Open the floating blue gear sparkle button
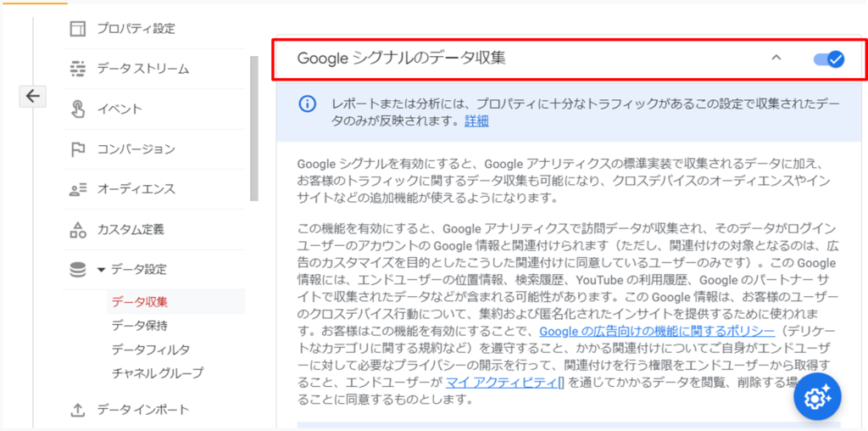The width and height of the screenshot is (868, 431). (x=818, y=397)
